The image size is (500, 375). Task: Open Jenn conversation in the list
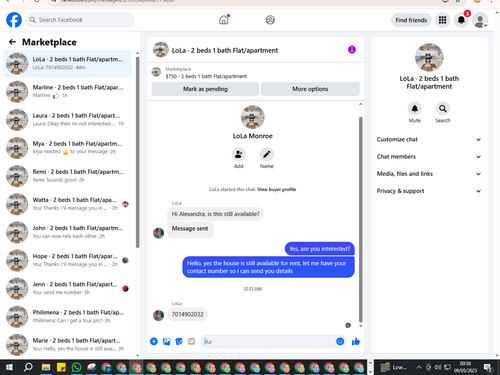[67, 288]
